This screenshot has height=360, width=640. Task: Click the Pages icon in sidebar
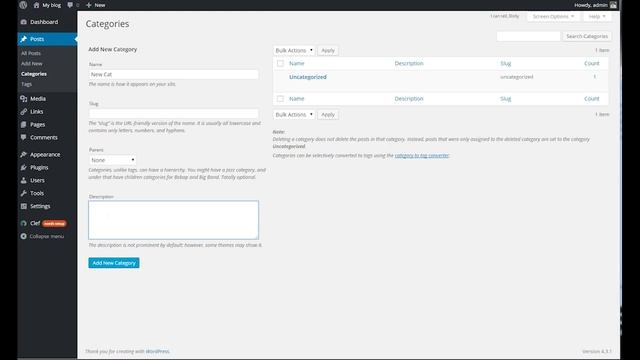24,124
